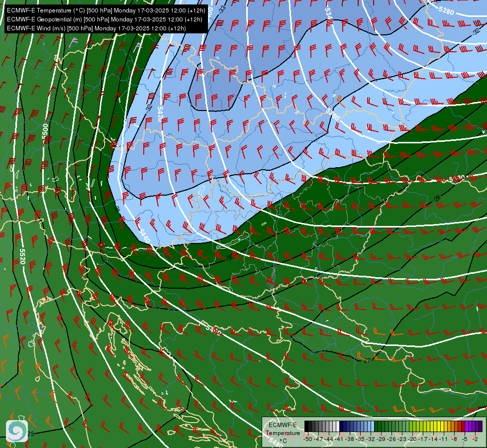Click the -50 tick label in legend
Viewport: 487px width, 448px height.
pyautogui.click(x=307, y=439)
